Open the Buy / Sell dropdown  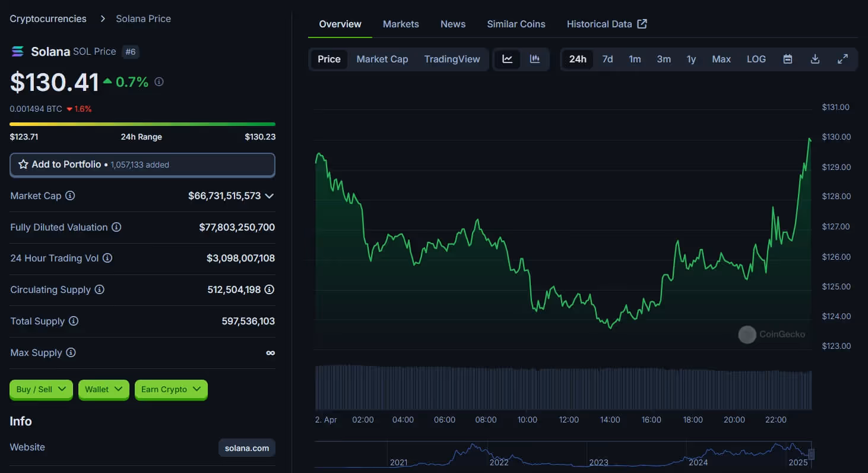(41, 389)
